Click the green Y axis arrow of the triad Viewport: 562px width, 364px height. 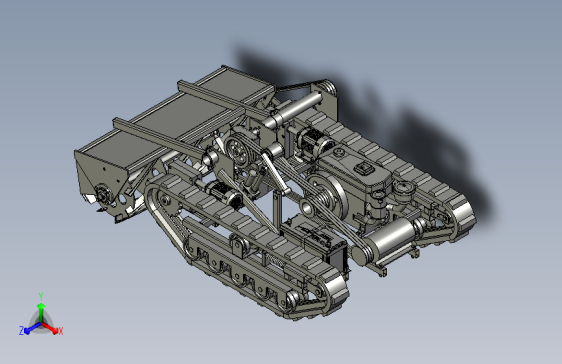tap(41, 312)
